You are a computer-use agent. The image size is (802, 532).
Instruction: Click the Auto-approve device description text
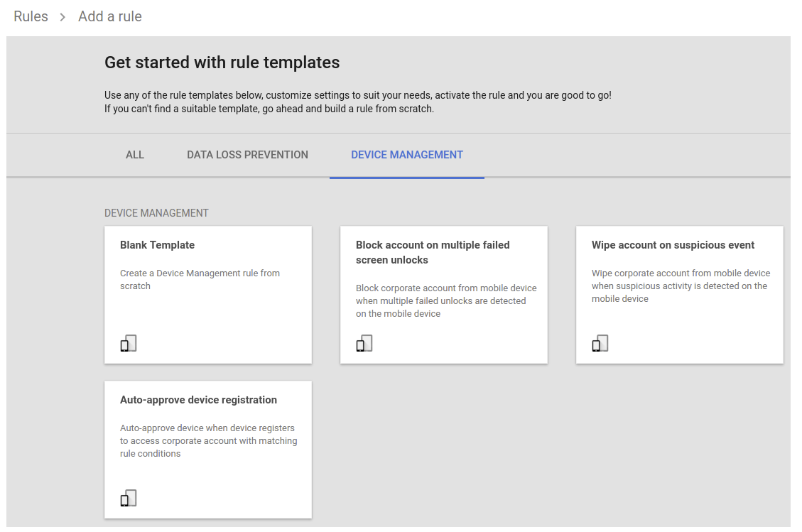[x=207, y=440]
